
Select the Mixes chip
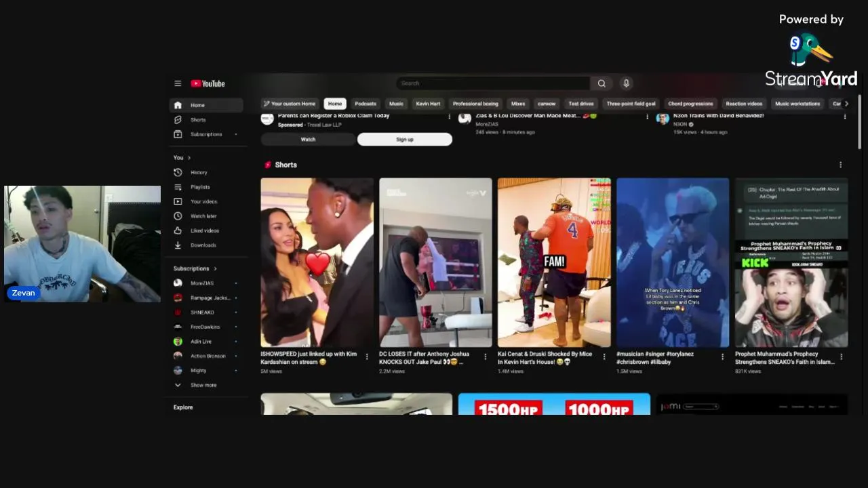tap(518, 104)
